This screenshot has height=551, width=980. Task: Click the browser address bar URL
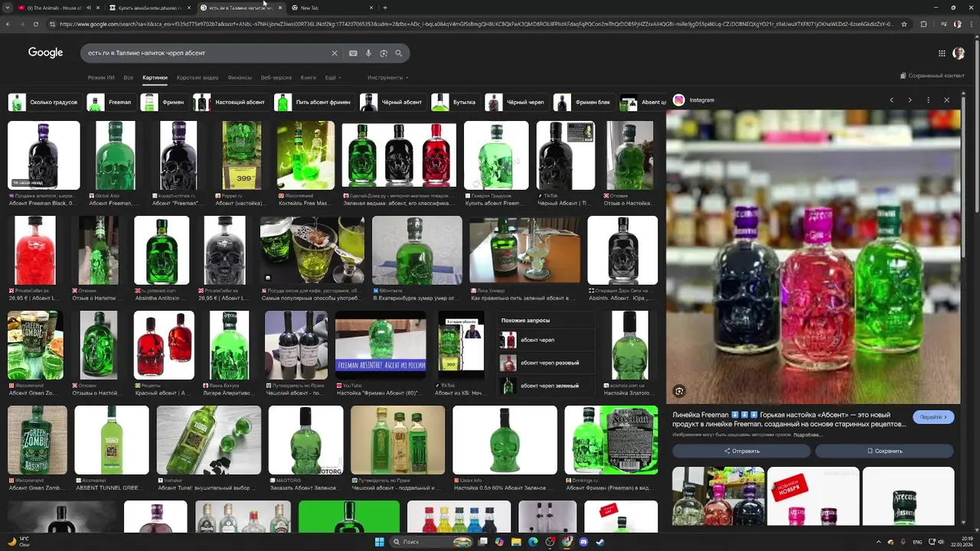coord(475,24)
